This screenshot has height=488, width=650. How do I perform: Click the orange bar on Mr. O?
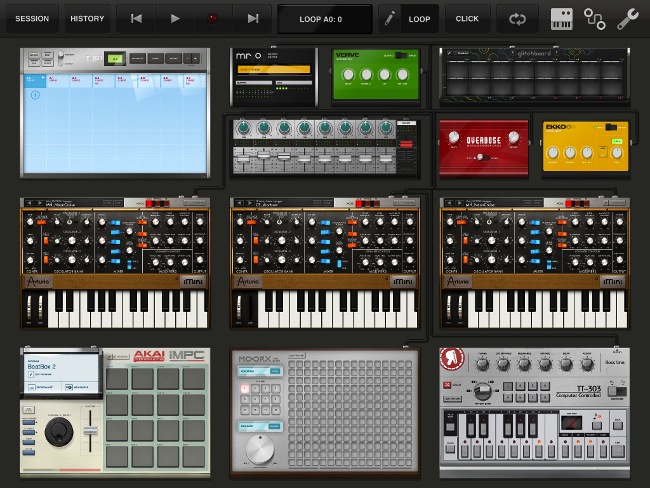pos(274,70)
